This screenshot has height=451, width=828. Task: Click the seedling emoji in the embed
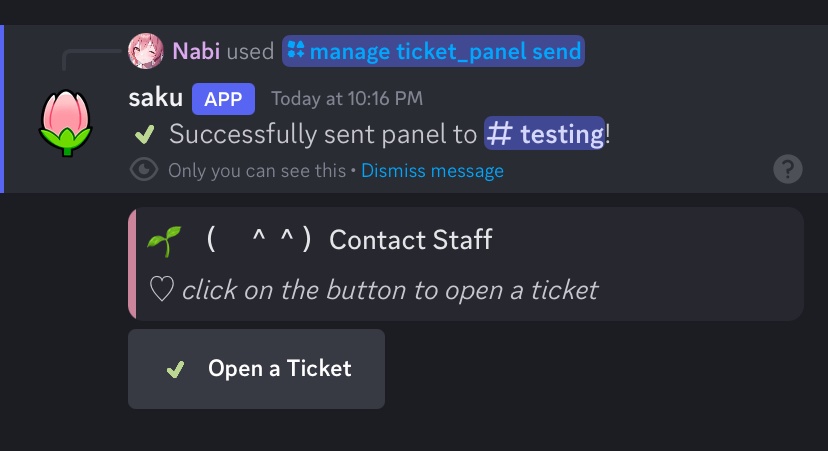coord(164,240)
